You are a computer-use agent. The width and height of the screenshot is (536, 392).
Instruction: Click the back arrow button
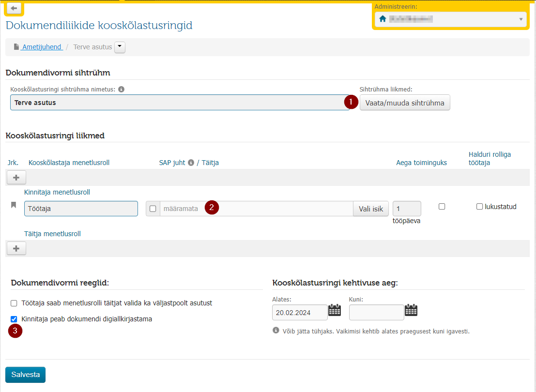click(14, 8)
